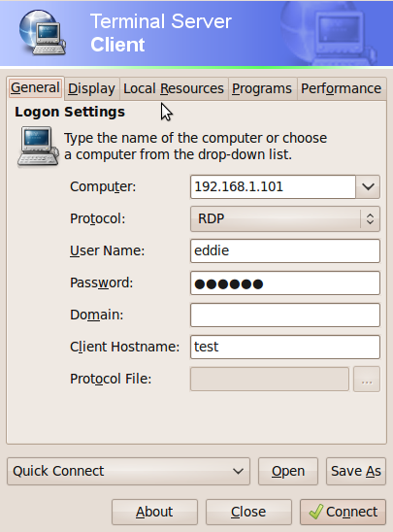This screenshot has width=393, height=532.
Task: Click the computer icon beside Logon Settings
Action: (x=38, y=147)
